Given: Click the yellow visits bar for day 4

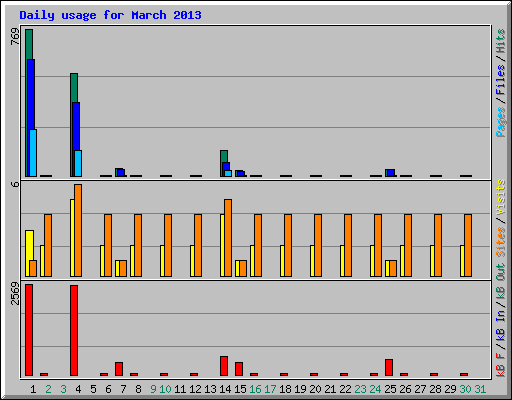Looking at the screenshot, I should tap(72, 238).
